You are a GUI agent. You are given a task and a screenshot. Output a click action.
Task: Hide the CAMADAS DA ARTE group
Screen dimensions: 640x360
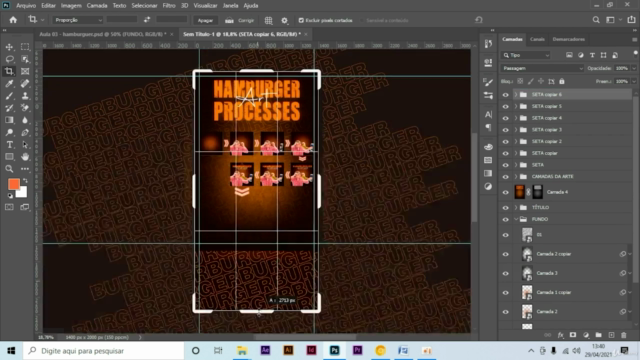506,177
